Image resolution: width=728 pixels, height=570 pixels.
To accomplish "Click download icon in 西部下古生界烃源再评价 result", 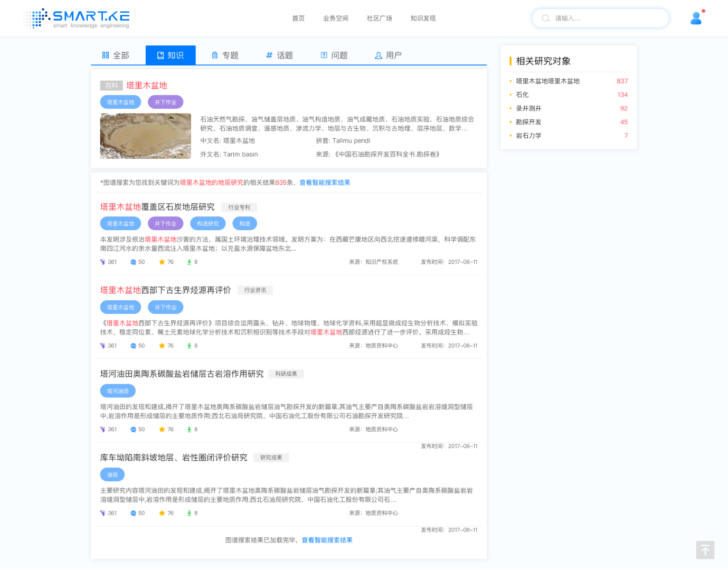I will point(189,346).
